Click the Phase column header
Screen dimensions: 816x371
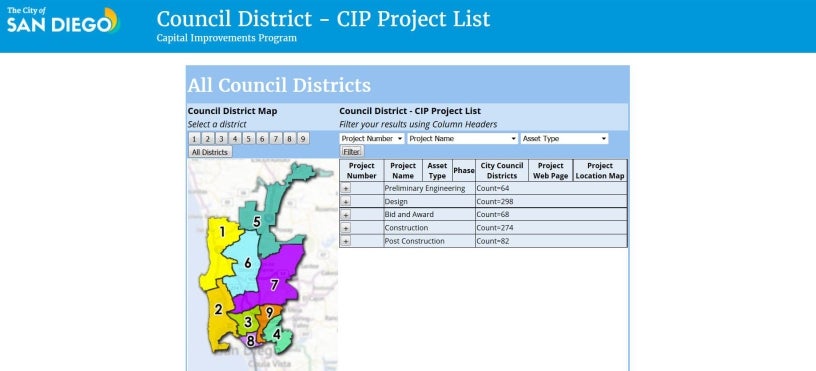click(464, 171)
